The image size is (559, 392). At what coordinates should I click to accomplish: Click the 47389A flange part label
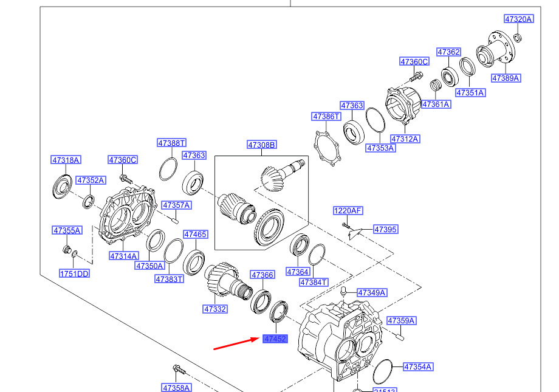[506, 78]
